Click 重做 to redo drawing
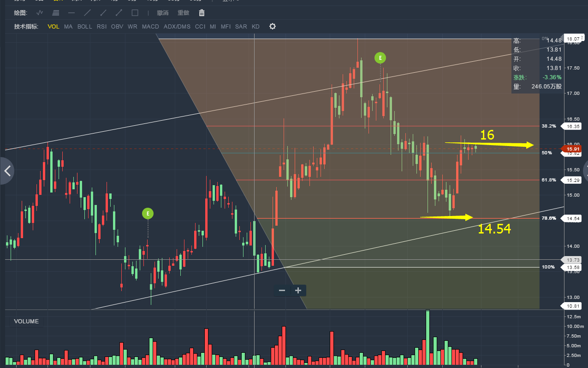This screenshot has width=588, height=368. tap(184, 13)
